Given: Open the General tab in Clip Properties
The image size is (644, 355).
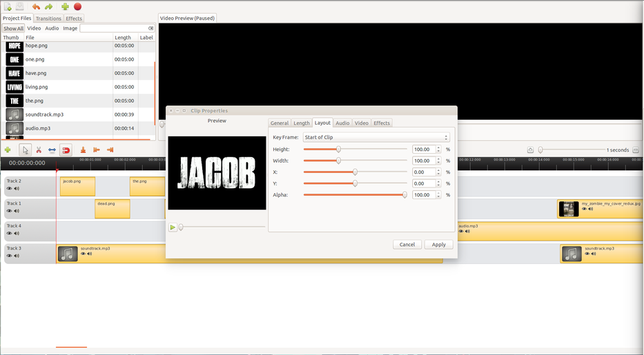Looking at the screenshot, I should (x=280, y=123).
